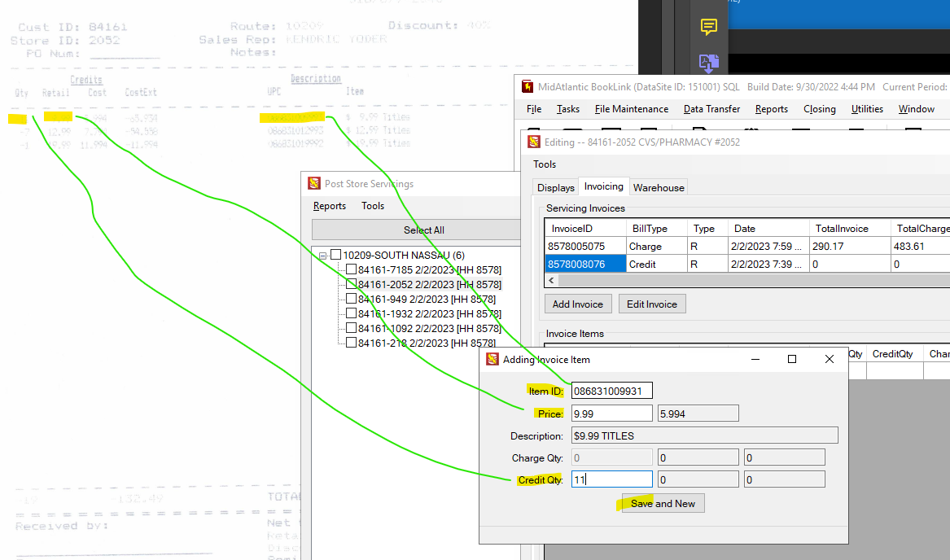
Task: Check the 10209-SOUTH NASSAU route checkbox
Action: point(335,255)
